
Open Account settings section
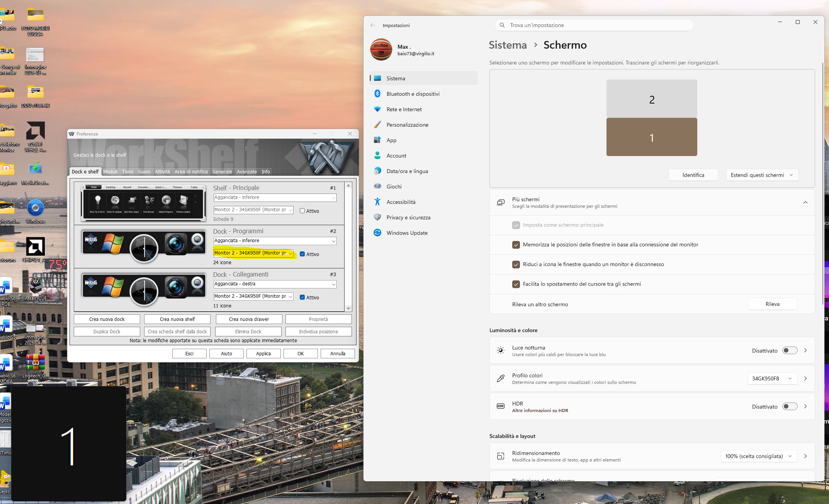423,156
